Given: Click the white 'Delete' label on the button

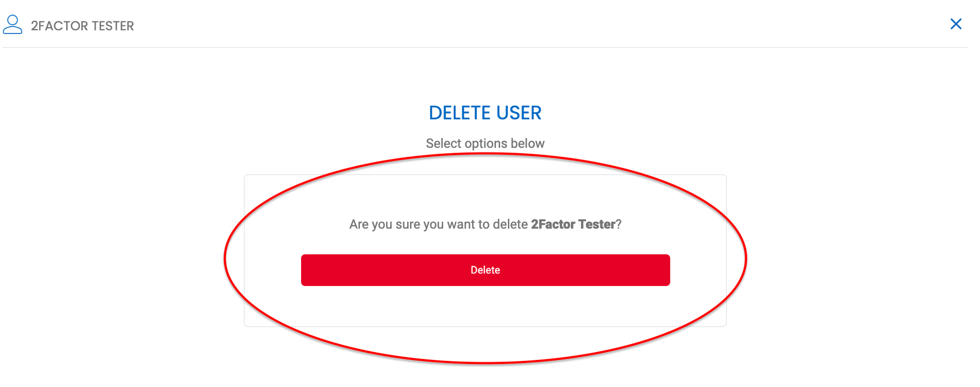Looking at the screenshot, I should tap(485, 270).
